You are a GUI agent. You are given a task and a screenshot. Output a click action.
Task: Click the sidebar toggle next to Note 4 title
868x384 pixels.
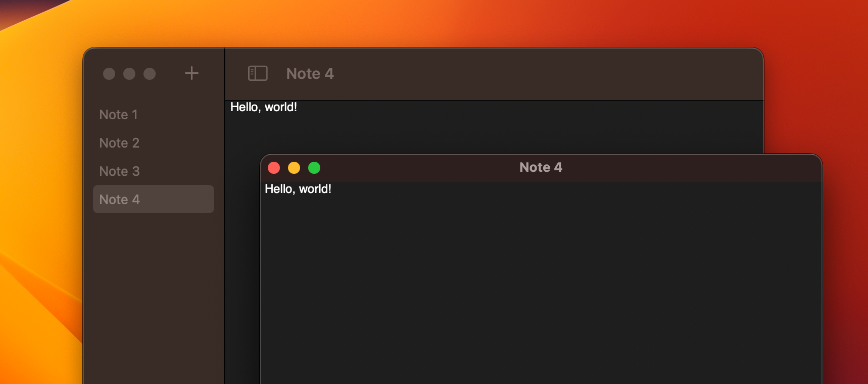[258, 73]
